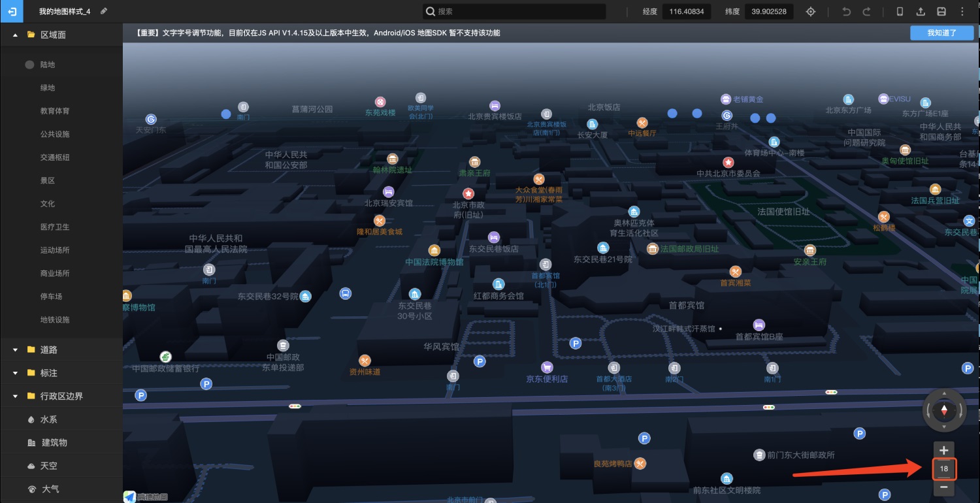Click the zoom out minus button
This screenshot has height=503, width=980.
coord(943,487)
